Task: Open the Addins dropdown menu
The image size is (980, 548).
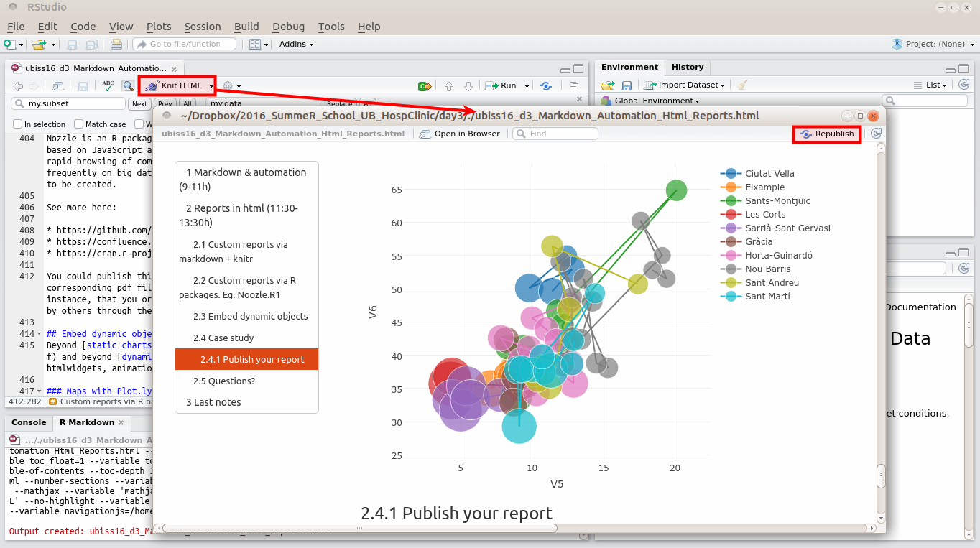Action: click(296, 44)
